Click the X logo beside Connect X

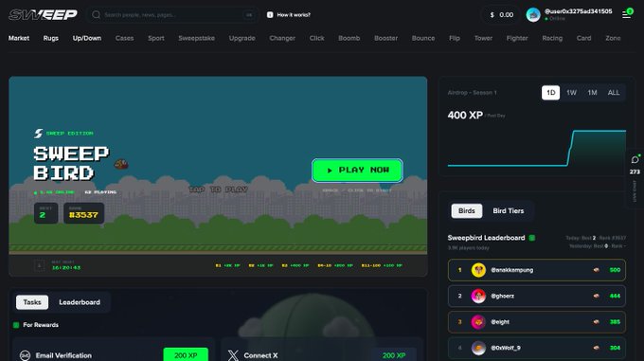pos(233,355)
